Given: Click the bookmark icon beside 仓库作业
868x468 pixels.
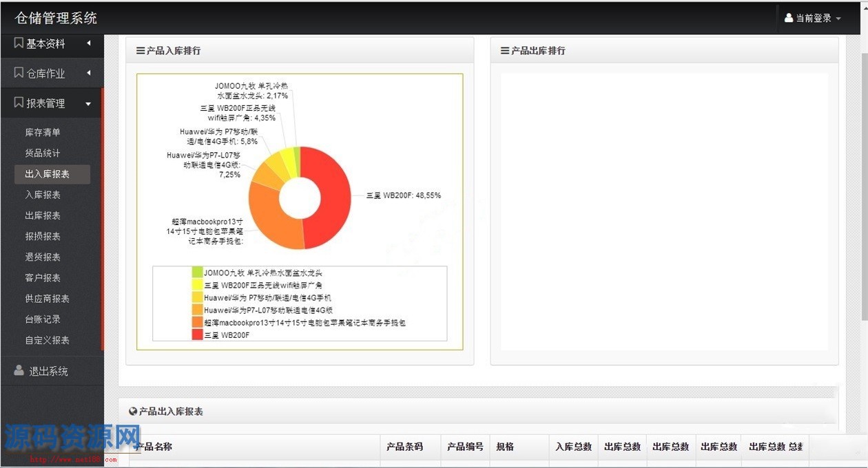Looking at the screenshot, I should tap(19, 73).
